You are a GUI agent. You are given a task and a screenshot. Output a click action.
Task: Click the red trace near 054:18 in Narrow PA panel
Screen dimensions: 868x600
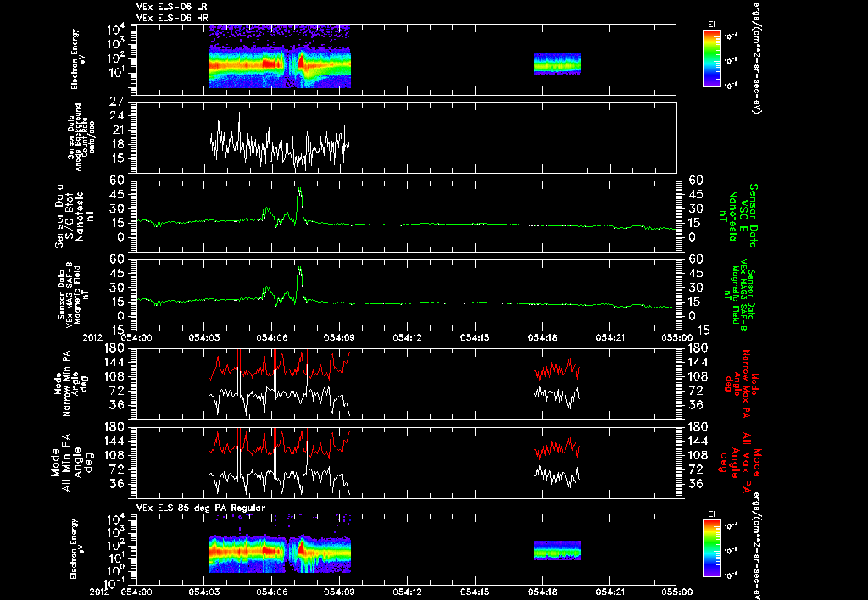click(x=557, y=369)
